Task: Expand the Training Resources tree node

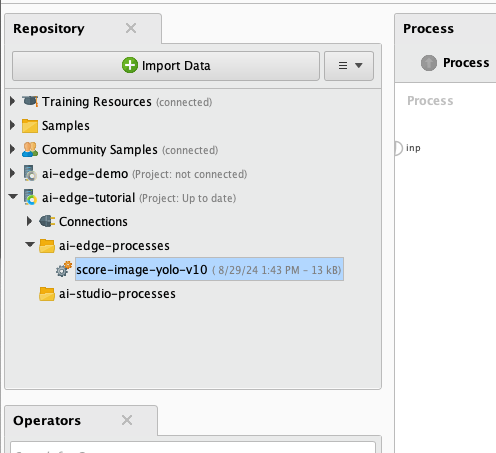Action: click(12, 101)
